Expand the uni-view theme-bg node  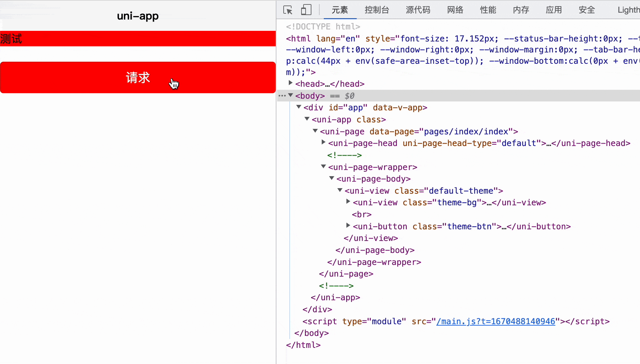pos(348,202)
